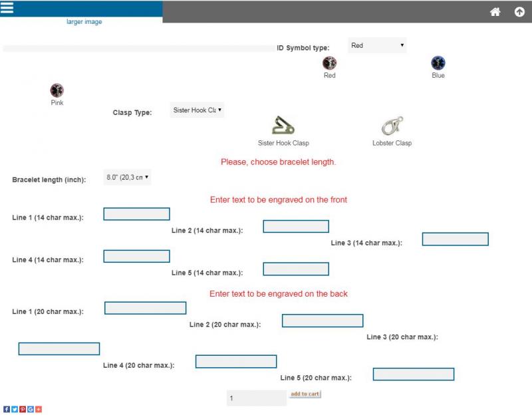Share on Google icon

31,409
